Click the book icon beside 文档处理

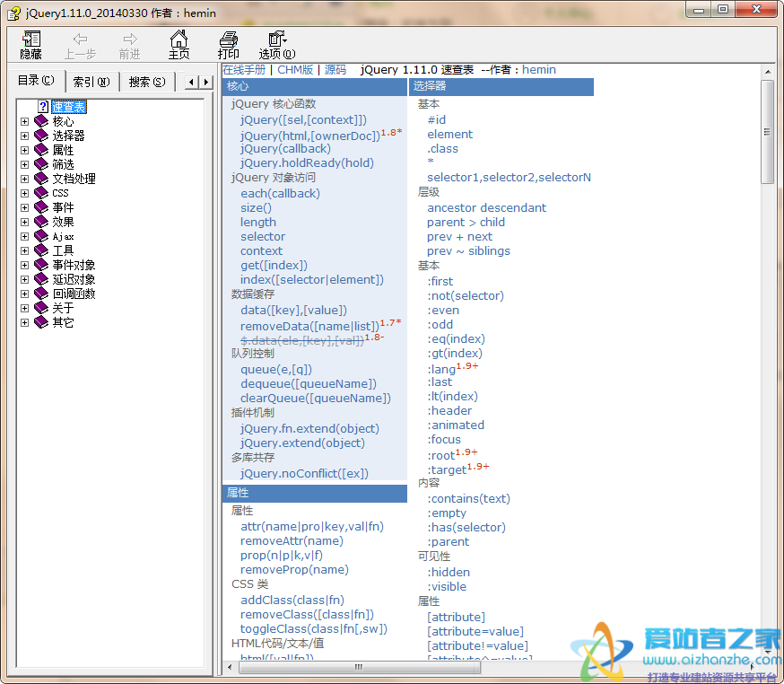tap(41, 179)
